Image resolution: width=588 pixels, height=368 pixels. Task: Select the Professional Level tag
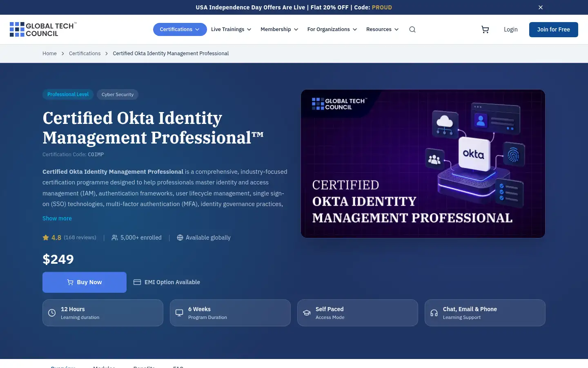pyautogui.click(x=68, y=94)
